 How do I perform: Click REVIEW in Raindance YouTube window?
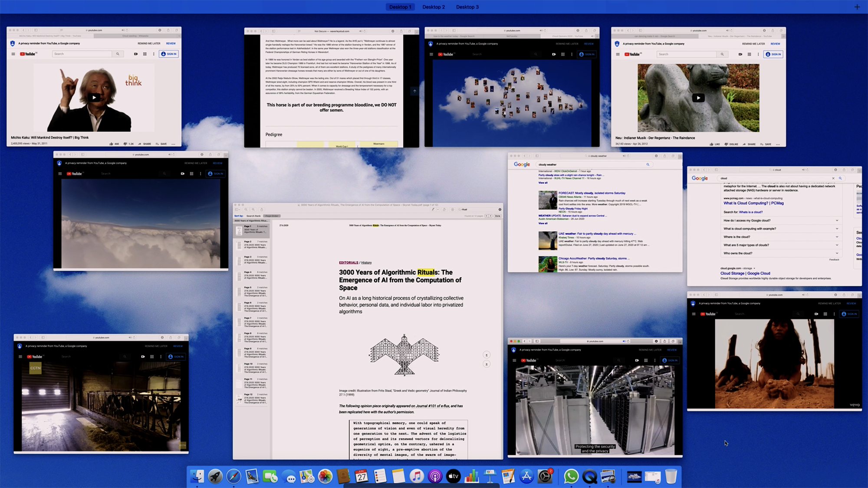click(x=776, y=44)
